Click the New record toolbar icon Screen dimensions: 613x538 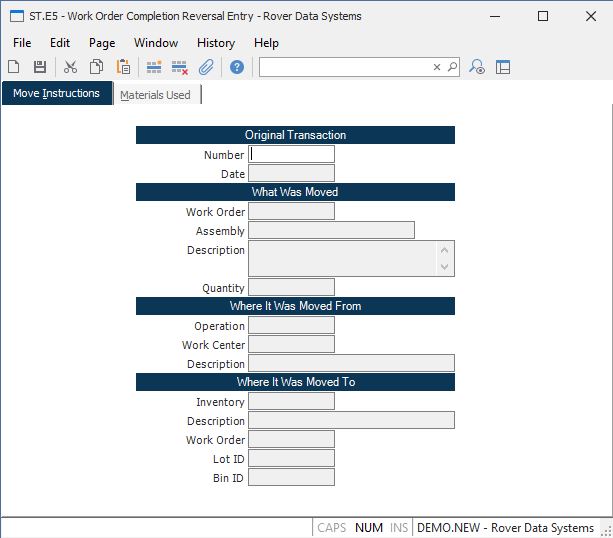(x=14, y=67)
